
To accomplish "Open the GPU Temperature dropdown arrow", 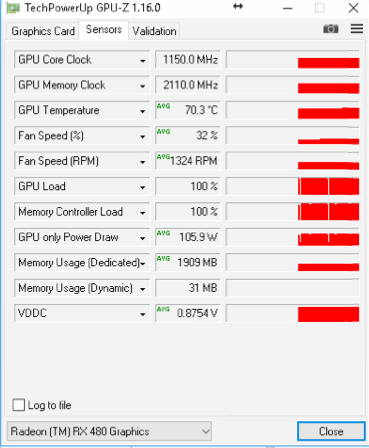I will [143, 111].
